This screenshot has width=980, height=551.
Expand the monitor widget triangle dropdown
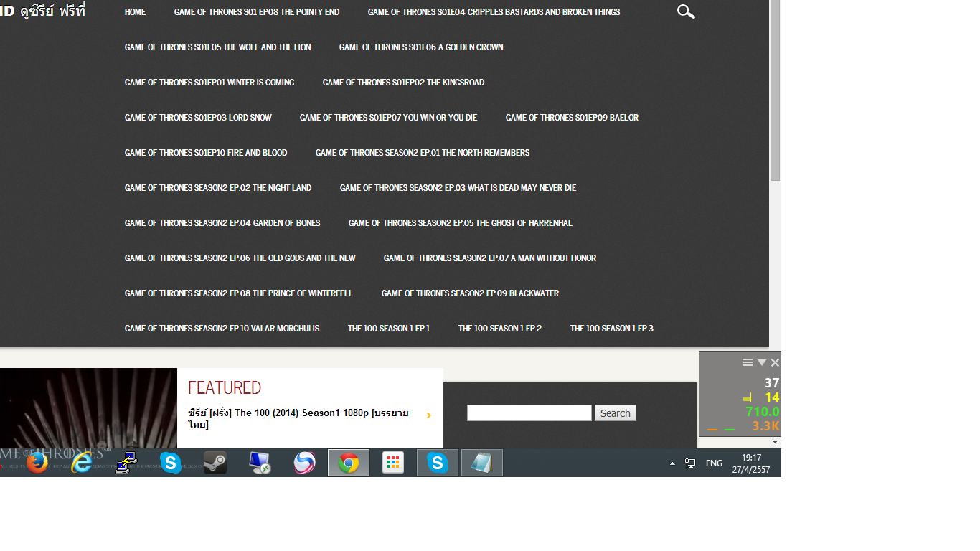[x=762, y=362]
